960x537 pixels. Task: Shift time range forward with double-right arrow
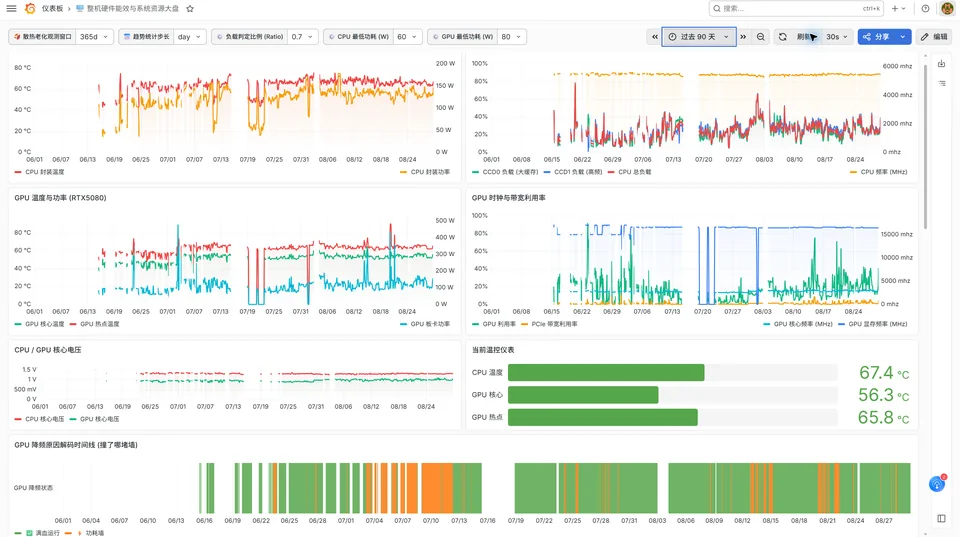pos(743,37)
